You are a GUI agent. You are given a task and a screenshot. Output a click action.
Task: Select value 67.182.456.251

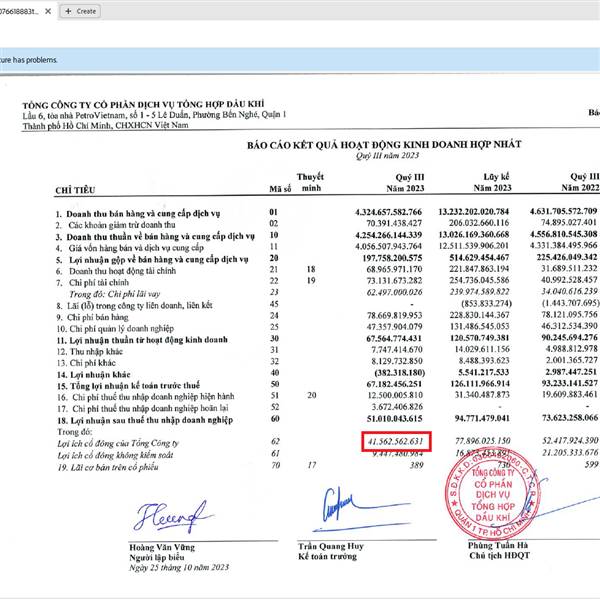point(394,384)
